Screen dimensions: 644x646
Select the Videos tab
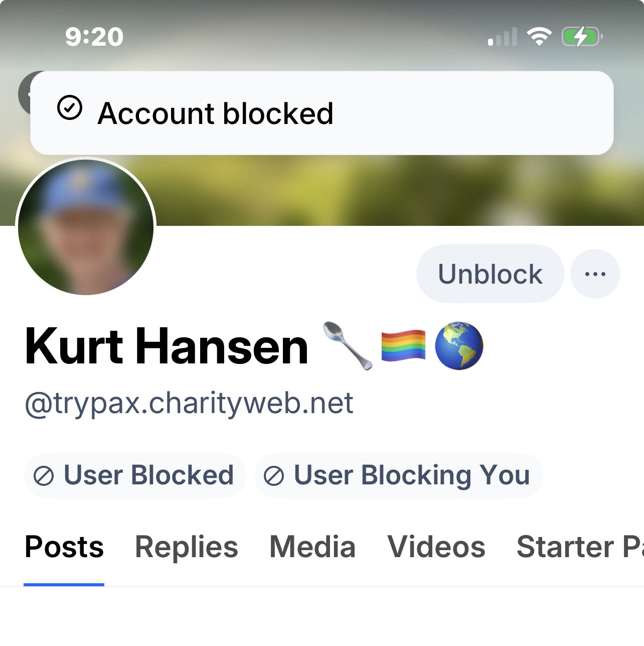pos(436,547)
